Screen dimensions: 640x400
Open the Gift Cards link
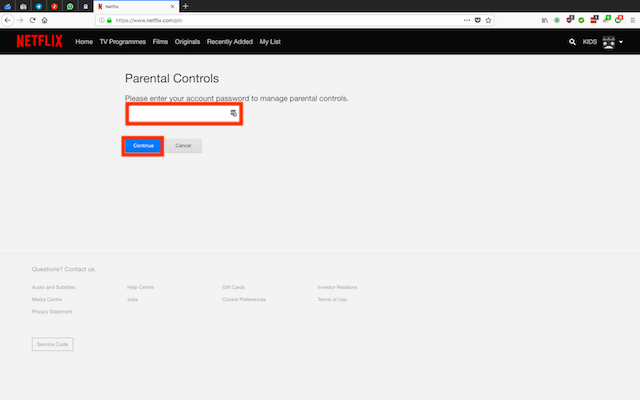pos(233,287)
